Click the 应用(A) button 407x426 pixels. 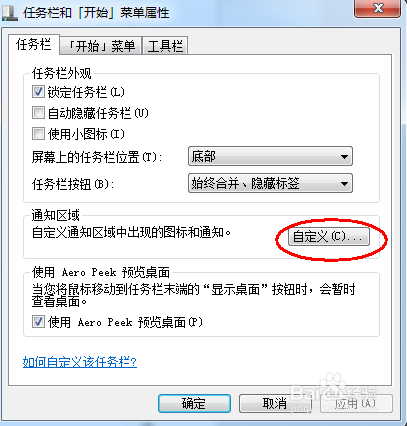pos(356,404)
